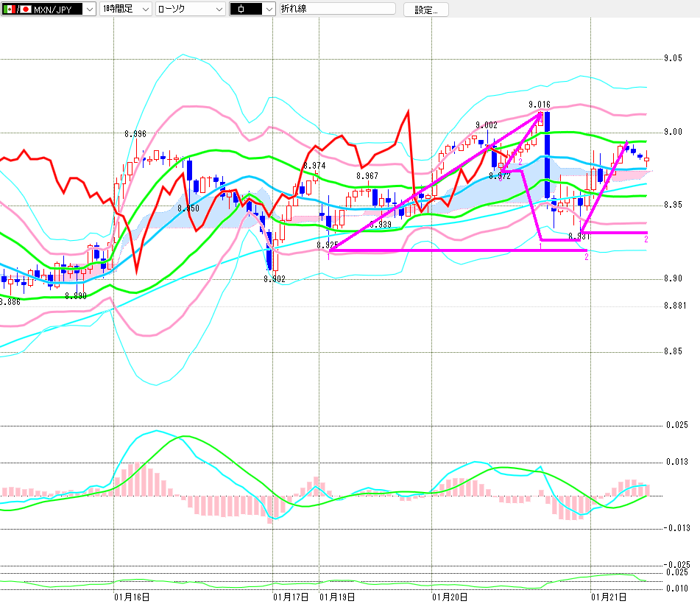This screenshot has width=700, height=604.
Task: Click the 9.002 price label on chart
Action: (486, 125)
